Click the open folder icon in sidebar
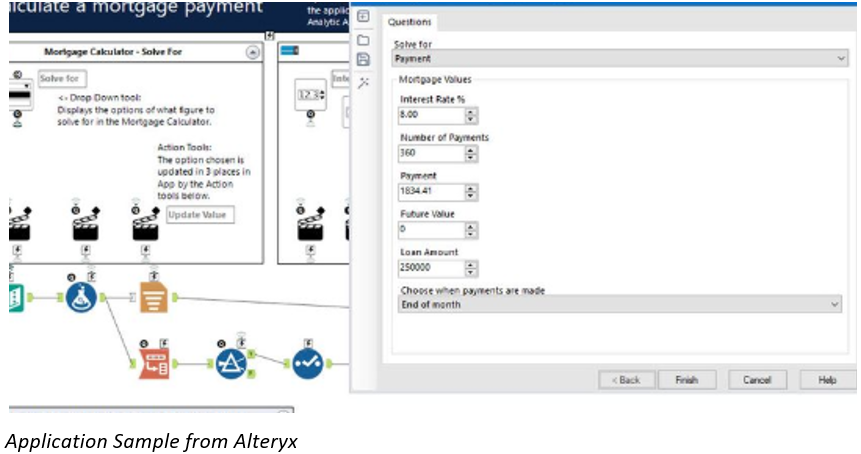861x454 pixels. click(x=363, y=40)
